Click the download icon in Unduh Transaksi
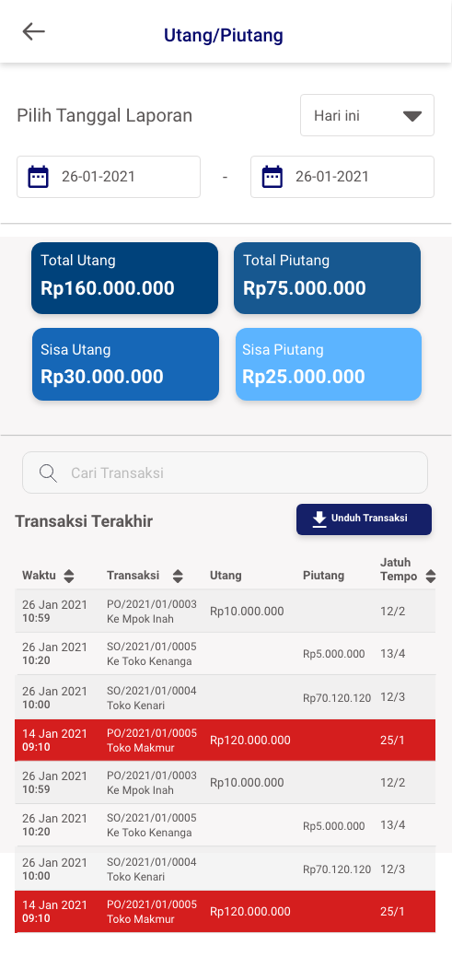Image resolution: width=452 pixels, height=980 pixels. coord(319,519)
